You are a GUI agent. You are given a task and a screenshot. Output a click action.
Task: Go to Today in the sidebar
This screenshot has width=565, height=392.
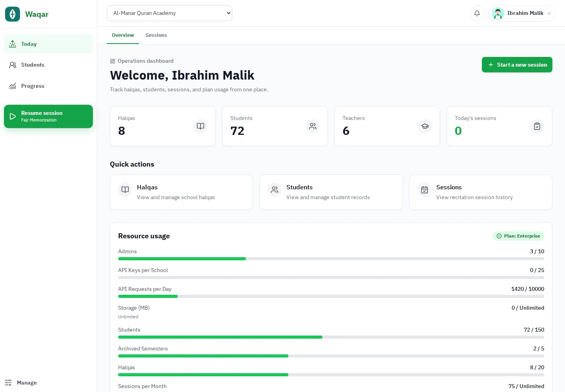pos(48,44)
